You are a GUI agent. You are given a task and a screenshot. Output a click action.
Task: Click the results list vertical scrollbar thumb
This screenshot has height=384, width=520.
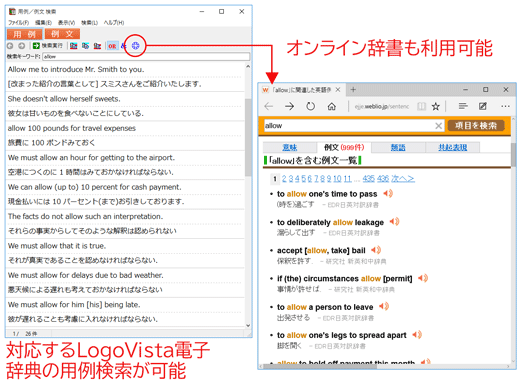coord(248,137)
